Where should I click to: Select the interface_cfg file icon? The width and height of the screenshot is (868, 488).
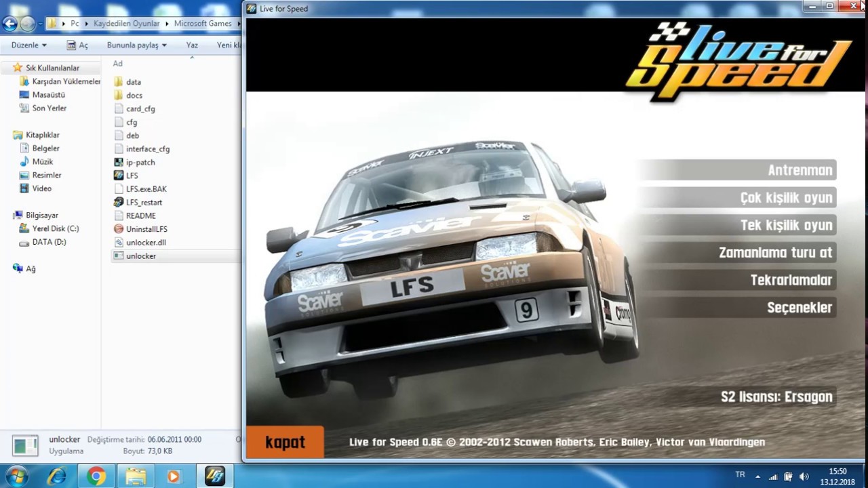(119, 149)
